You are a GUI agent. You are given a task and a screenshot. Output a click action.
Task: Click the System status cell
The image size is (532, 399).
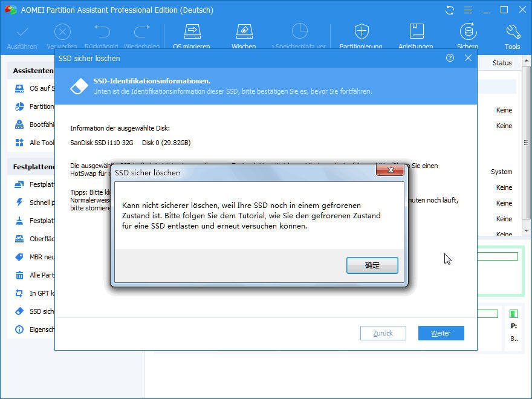point(501,172)
